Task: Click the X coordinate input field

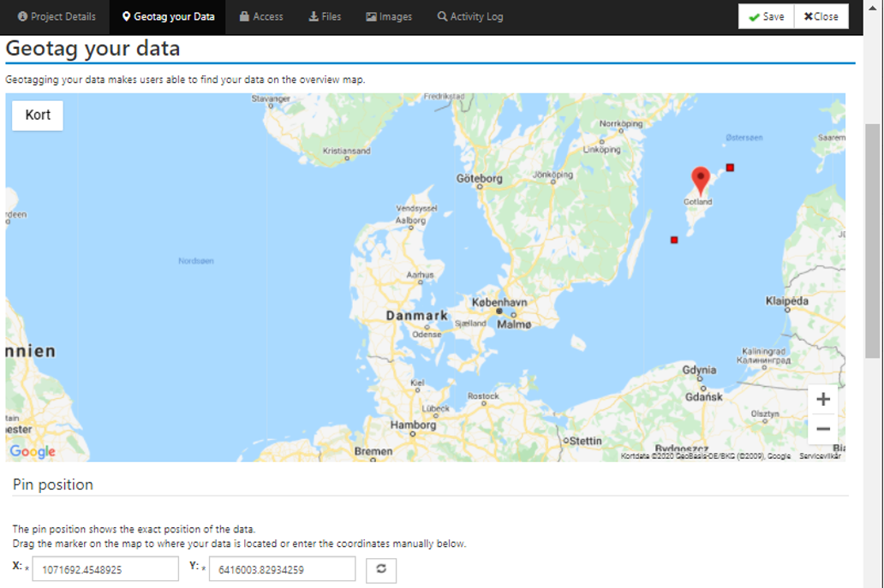Action: [105, 569]
